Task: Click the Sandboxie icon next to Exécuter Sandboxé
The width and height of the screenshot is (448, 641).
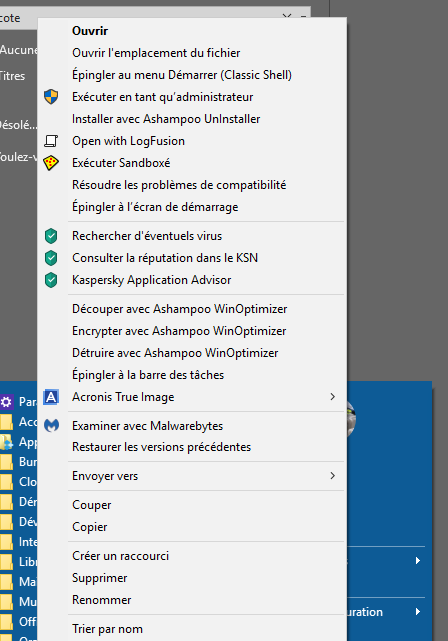Action: 51,163
